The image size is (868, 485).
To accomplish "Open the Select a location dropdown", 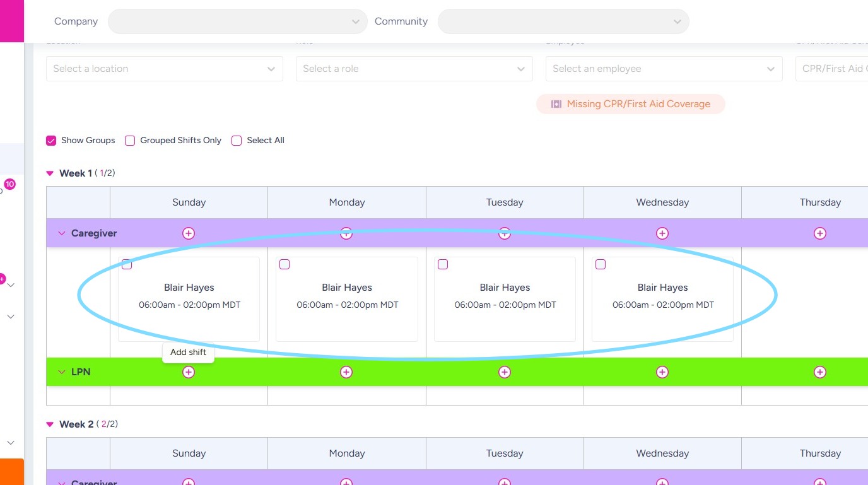I will pos(164,69).
